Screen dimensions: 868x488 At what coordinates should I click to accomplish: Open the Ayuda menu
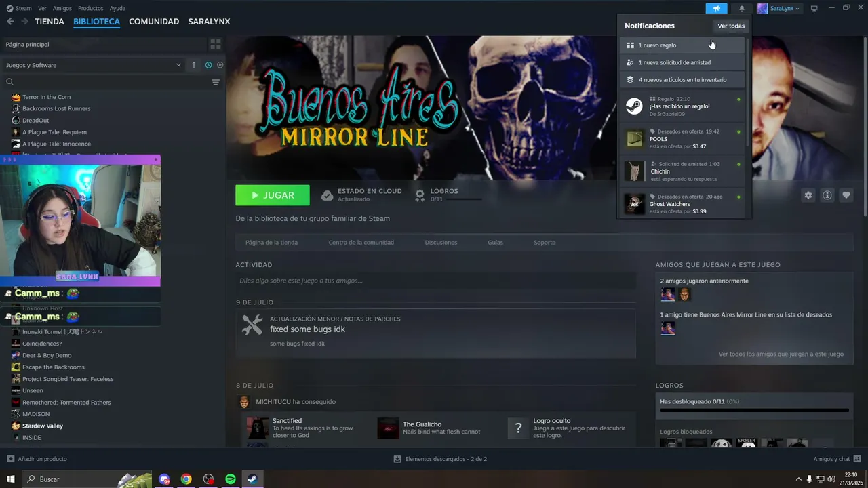(117, 8)
